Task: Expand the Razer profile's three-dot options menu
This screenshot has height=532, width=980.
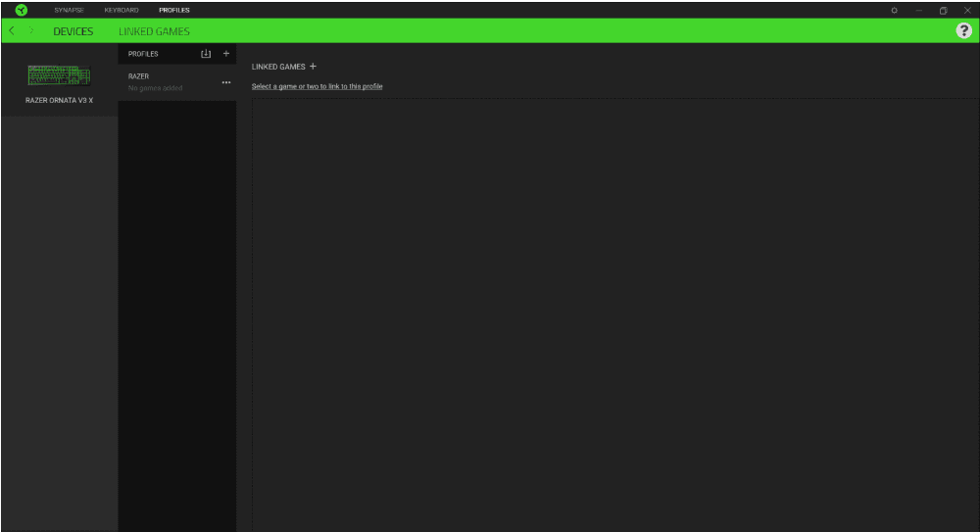Action: 226,82
